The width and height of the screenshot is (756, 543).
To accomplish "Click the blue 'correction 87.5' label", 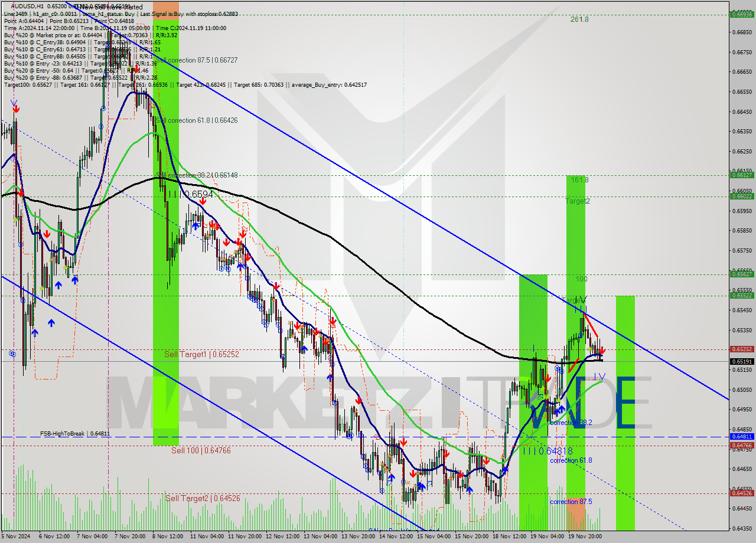I will pyautogui.click(x=571, y=502).
